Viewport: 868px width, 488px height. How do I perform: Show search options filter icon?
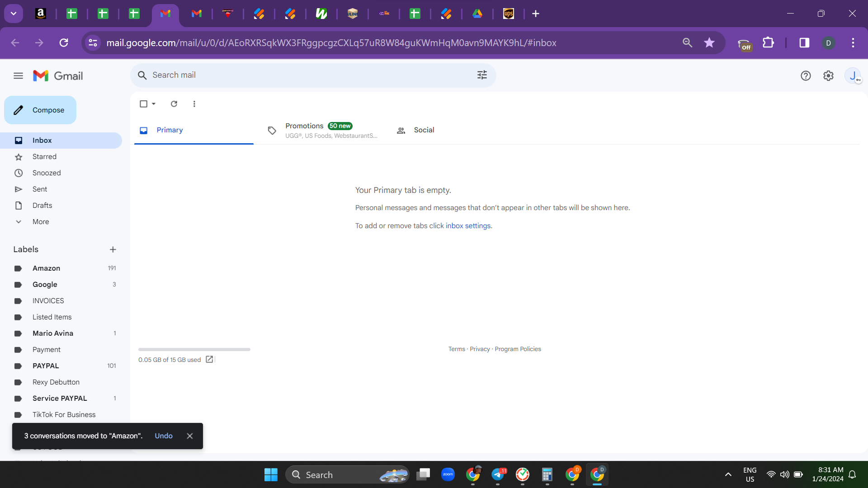tap(482, 75)
